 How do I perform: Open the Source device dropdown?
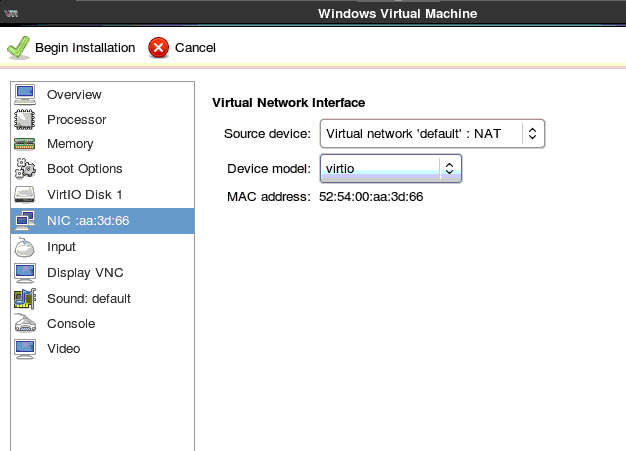click(x=432, y=134)
